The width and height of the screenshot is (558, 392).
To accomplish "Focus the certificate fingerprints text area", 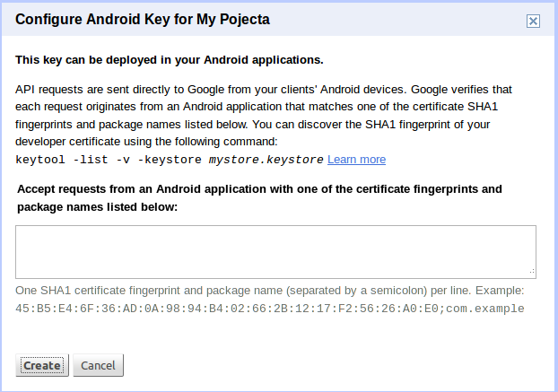I will pos(275,250).
